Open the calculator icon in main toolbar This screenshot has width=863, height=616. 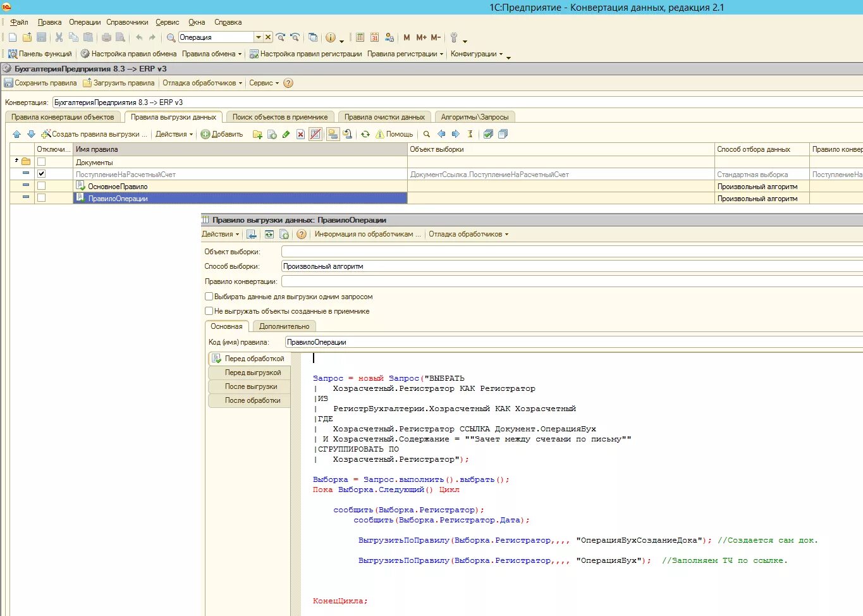pyautogui.click(x=360, y=37)
